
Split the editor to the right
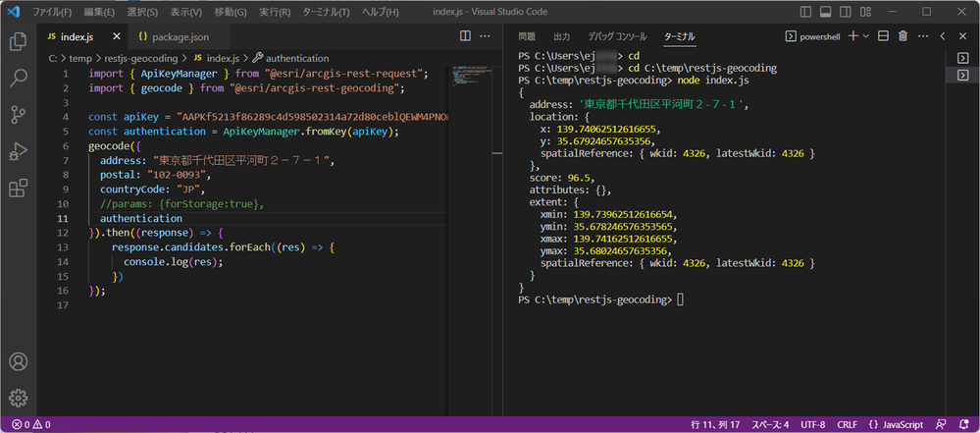(466, 36)
